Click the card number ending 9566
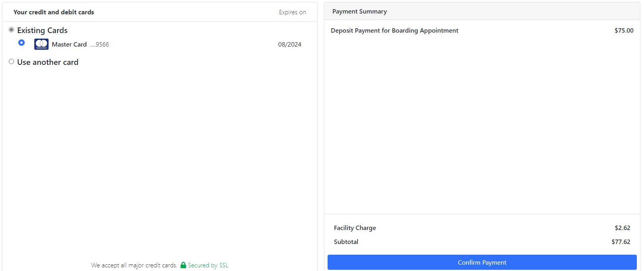Screen dimensions: 644x271 pyautogui.click(x=100, y=45)
